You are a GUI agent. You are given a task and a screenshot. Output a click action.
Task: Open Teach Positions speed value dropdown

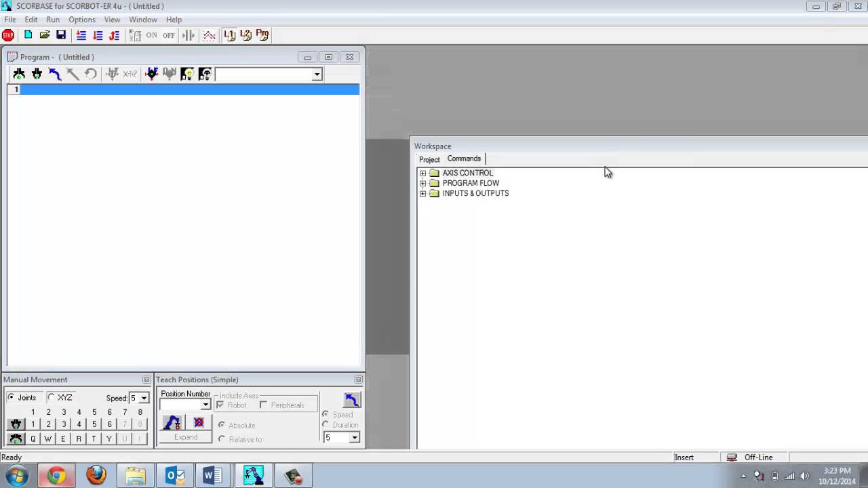pos(354,438)
